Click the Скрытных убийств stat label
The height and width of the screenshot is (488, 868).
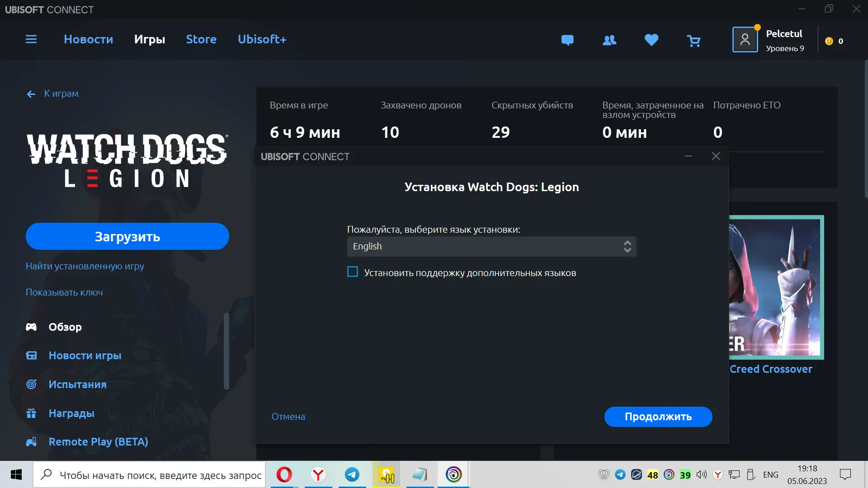pos(532,105)
